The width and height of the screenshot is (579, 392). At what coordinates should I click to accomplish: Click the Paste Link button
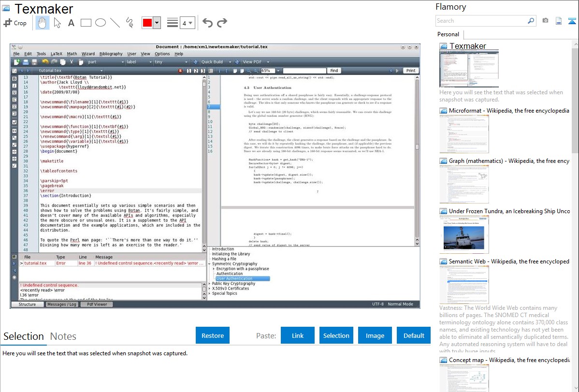pos(298,335)
